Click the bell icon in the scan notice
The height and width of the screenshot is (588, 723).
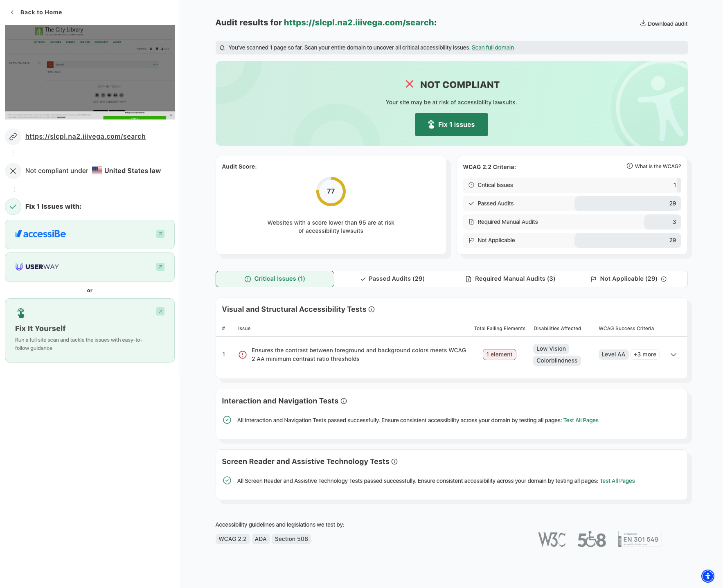[x=222, y=47]
